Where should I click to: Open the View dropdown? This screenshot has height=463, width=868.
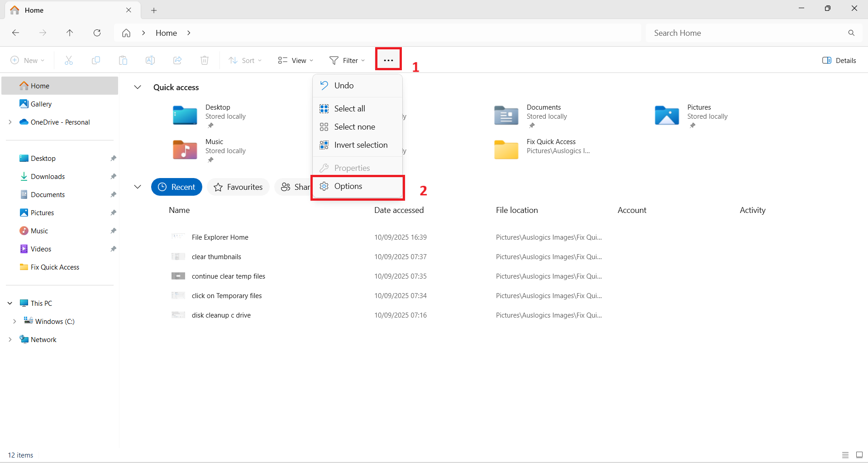coord(296,60)
